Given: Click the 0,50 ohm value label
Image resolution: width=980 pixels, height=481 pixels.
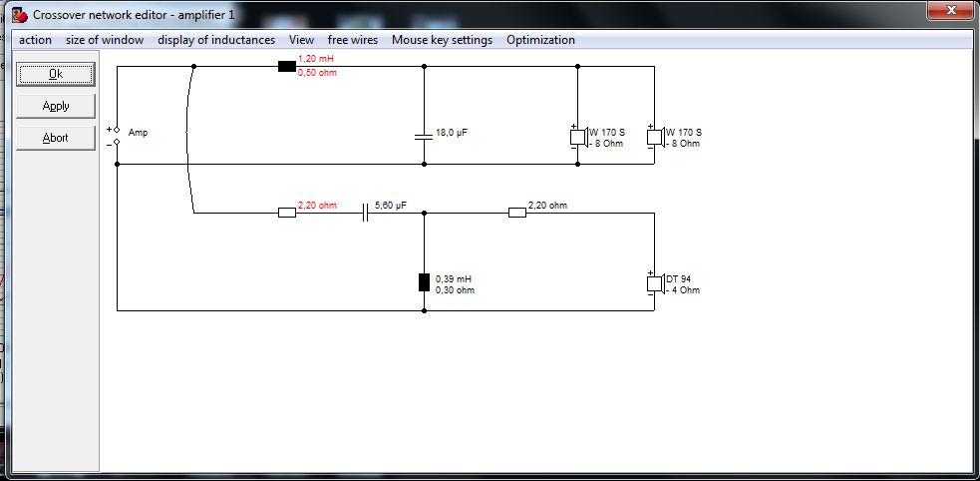Looking at the screenshot, I should click(x=317, y=73).
